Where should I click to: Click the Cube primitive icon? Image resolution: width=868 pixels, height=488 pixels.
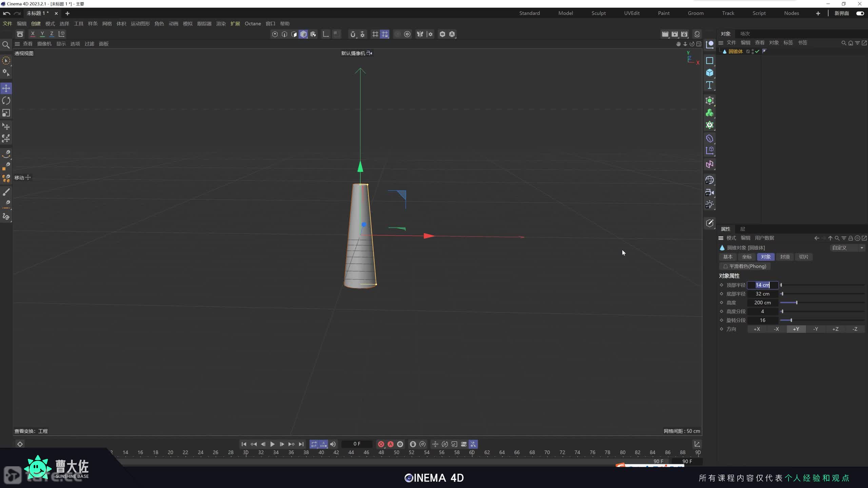click(709, 73)
